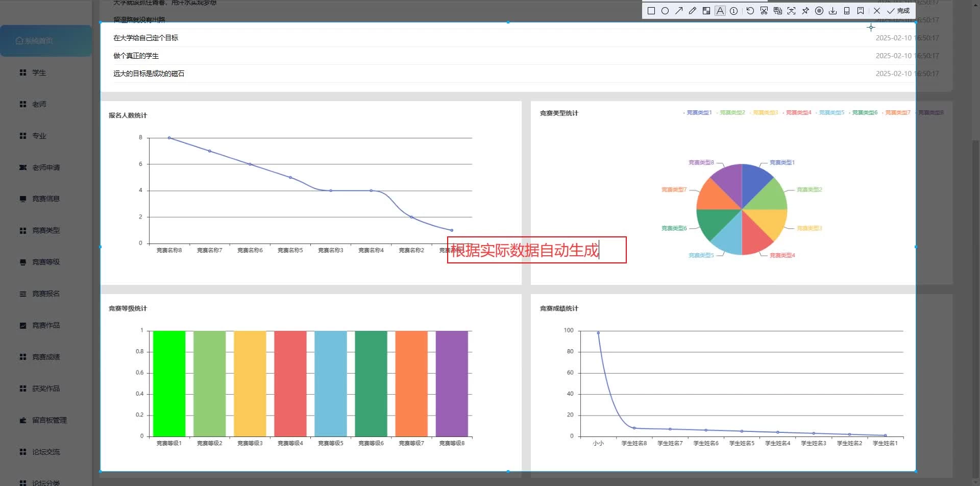Click the undo icon in screenshot toolbar
The height and width of the screenshot is (486, 980).
click(x=750, y=11)
